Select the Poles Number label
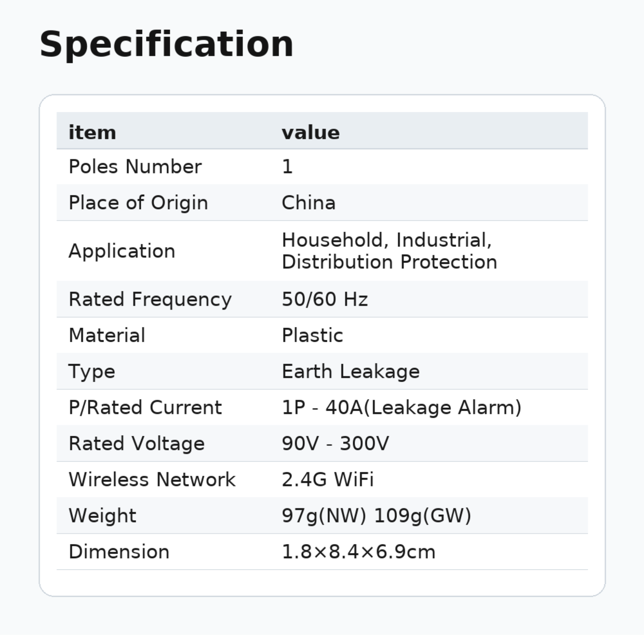 [135, 166]
